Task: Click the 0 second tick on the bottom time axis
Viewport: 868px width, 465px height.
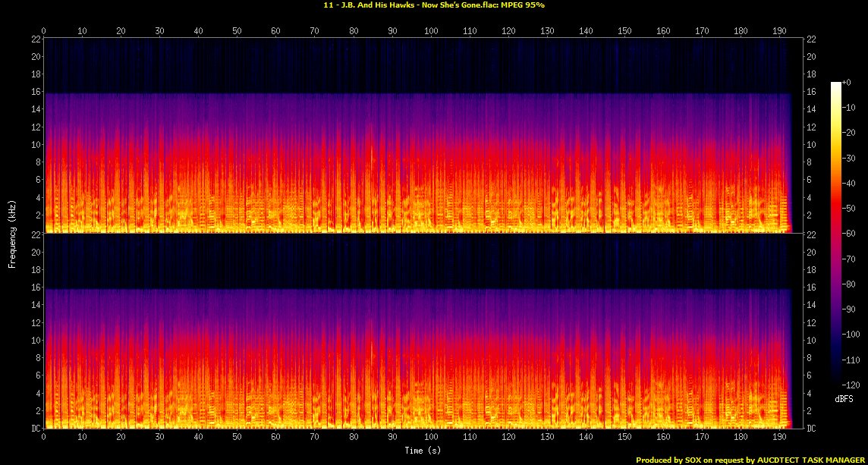Action: pyautogui.click(x=44, y=438)
